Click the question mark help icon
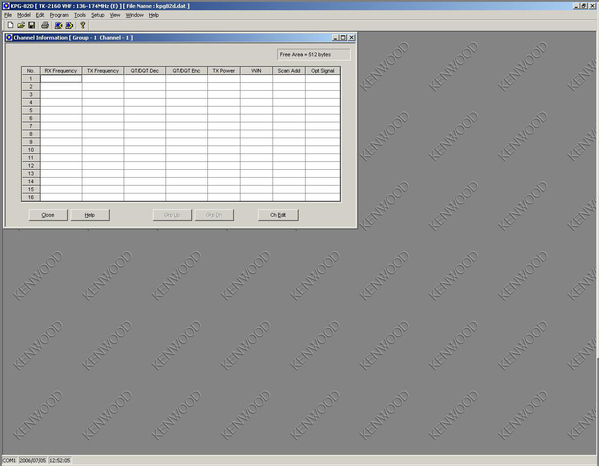This screenshot has height=466, width=599. pos(82,25)
